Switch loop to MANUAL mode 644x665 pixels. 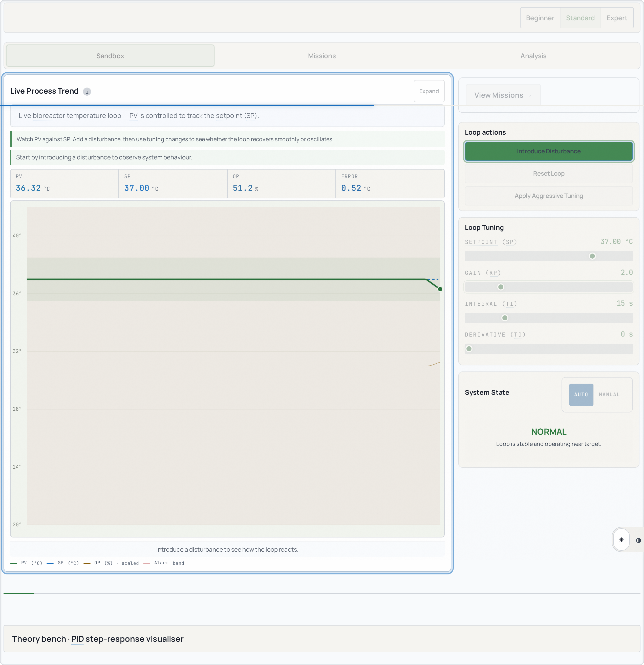[609, 394]
